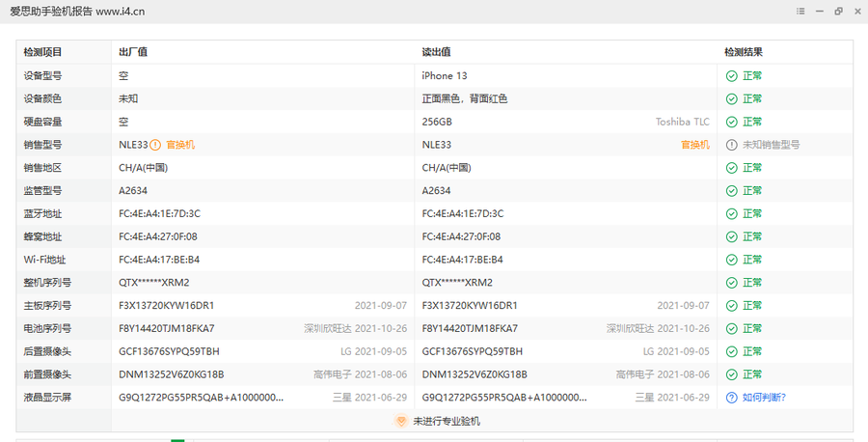Restore down the report window
The image size is (868, 442).
[839, 11]
